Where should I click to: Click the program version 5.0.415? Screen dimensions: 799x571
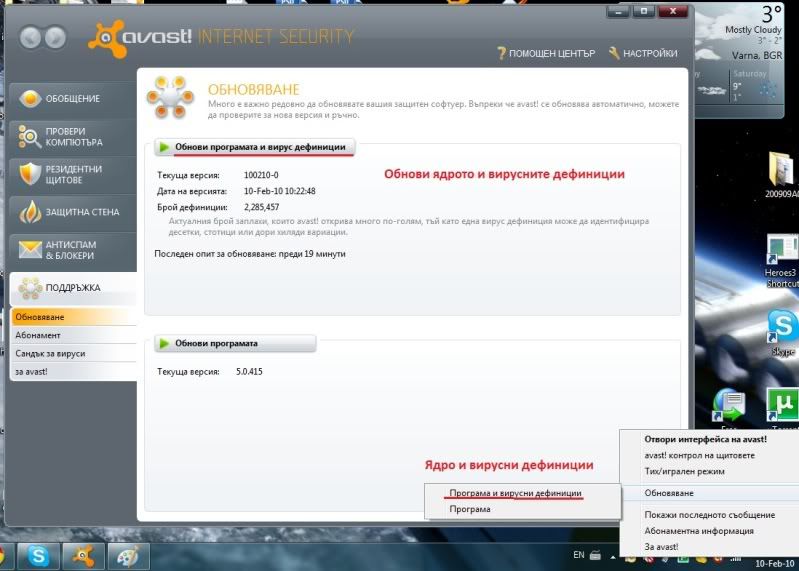tap(249, 372)
